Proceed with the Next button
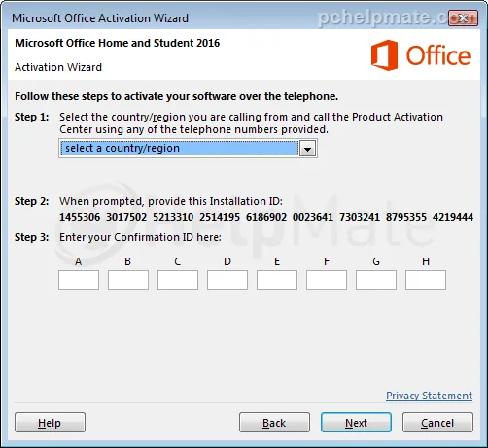The height and width of the screenshot is (448, 488). pyautogui.click(x=356, y=423)
